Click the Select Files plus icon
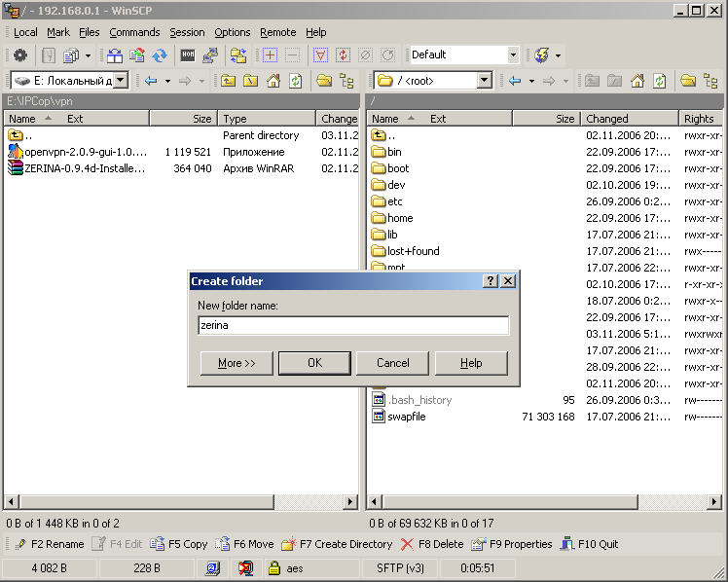This screenshot has width=728, height=582. [270, 55]
